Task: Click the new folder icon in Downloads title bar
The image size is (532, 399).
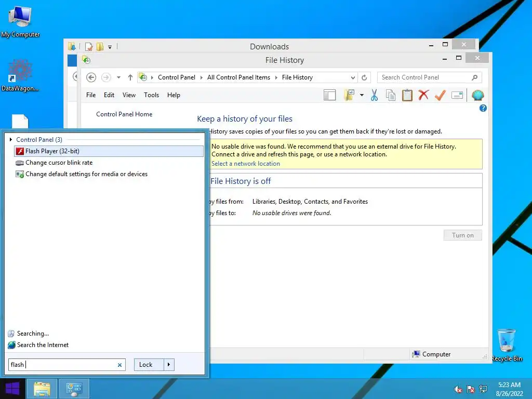Action: tap(100, 46)
